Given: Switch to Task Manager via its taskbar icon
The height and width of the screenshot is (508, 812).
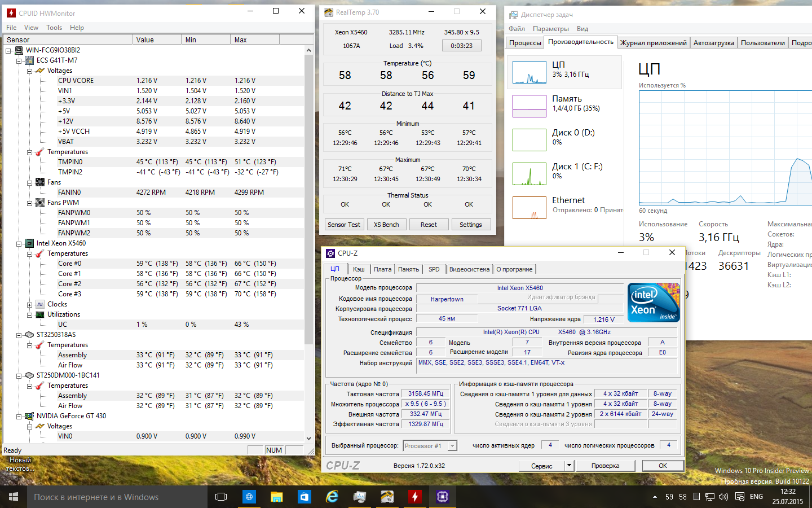Looking at the screenshot, I should (x=359, y=497).
